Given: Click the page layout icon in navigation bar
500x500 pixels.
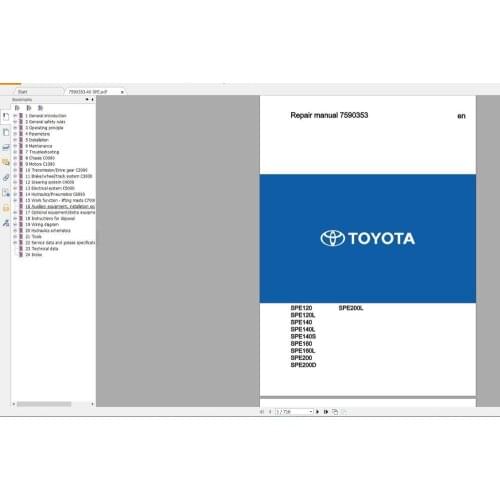Looking at the screenshot, I should (335, 412).
